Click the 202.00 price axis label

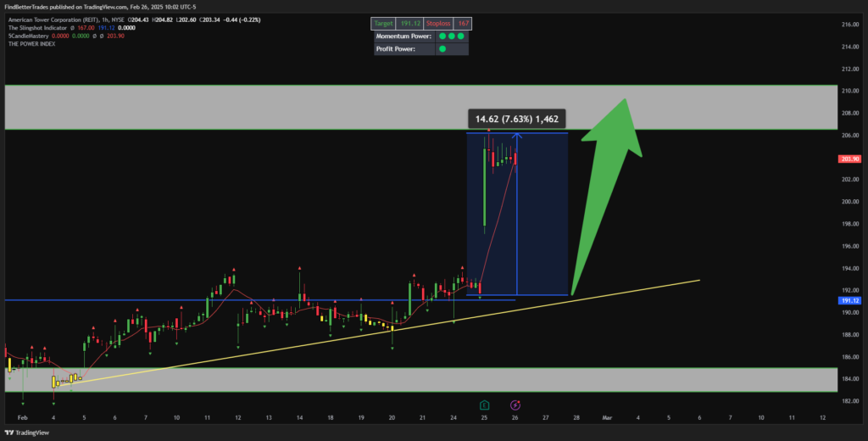coord(849,180)
